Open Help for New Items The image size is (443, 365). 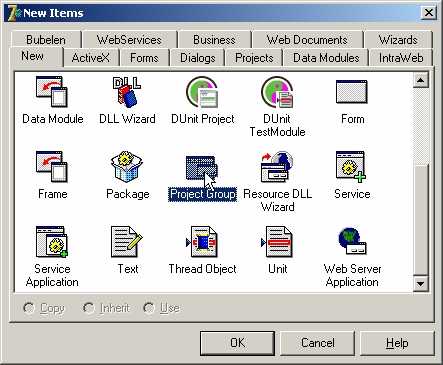(397, 343)
